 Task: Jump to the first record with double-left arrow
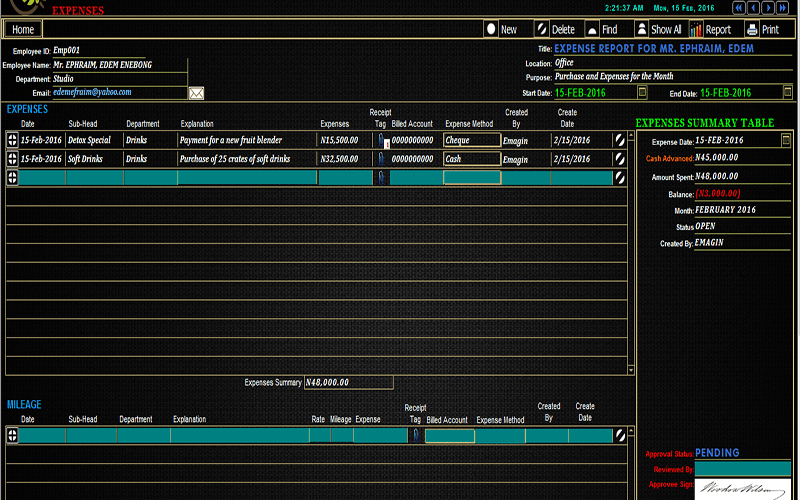click(740, 8)
